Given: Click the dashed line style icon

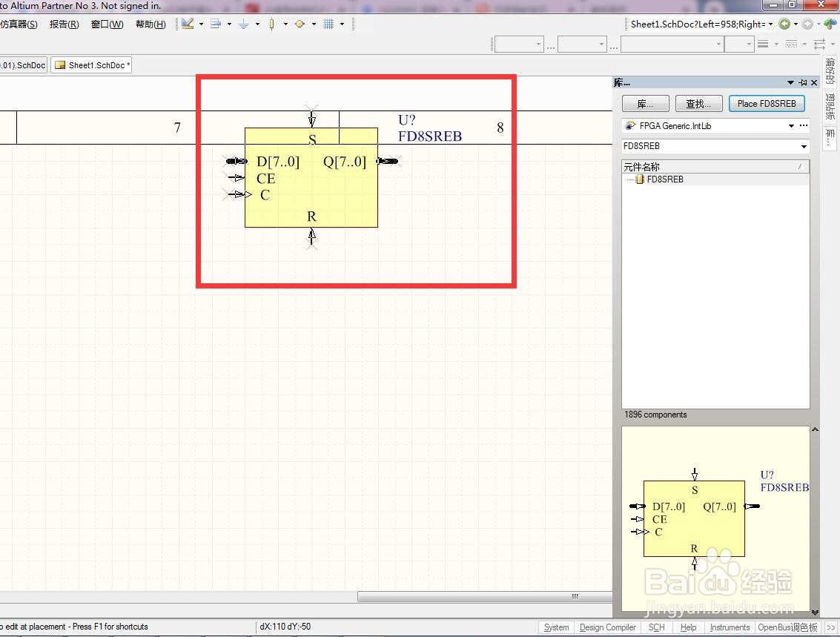Looking at the screenshot, I should coord(791,44).
